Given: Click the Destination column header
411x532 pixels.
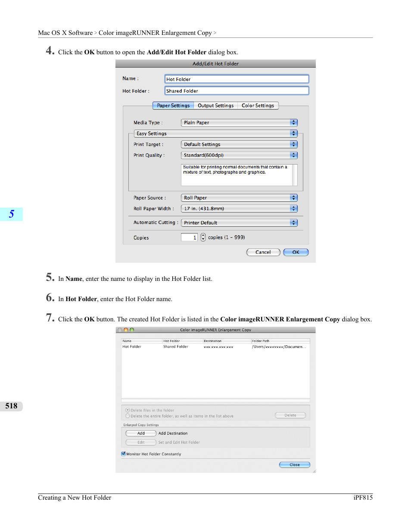Looking at the screenshot, I should (x=227, y=341).
